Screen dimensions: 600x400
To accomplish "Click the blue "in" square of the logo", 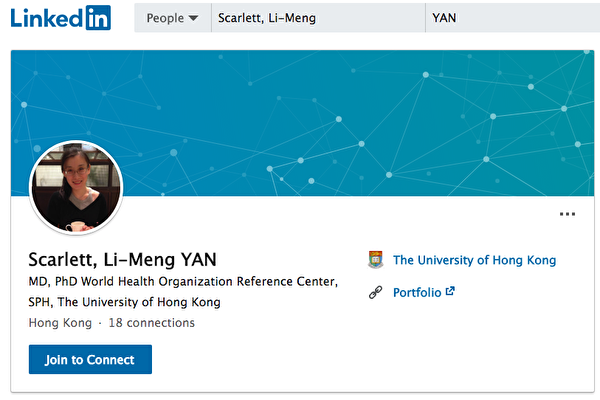I will (x=98, y=17).
